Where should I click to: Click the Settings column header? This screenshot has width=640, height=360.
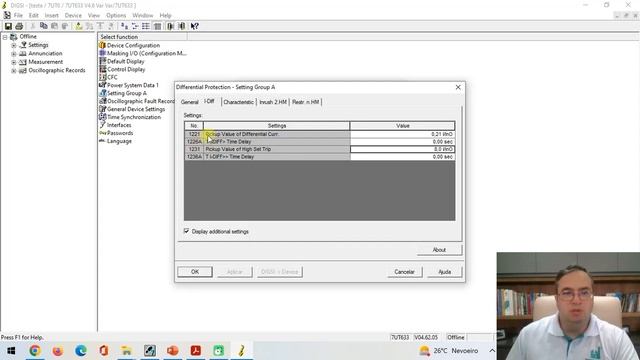(x=277, y=126)
